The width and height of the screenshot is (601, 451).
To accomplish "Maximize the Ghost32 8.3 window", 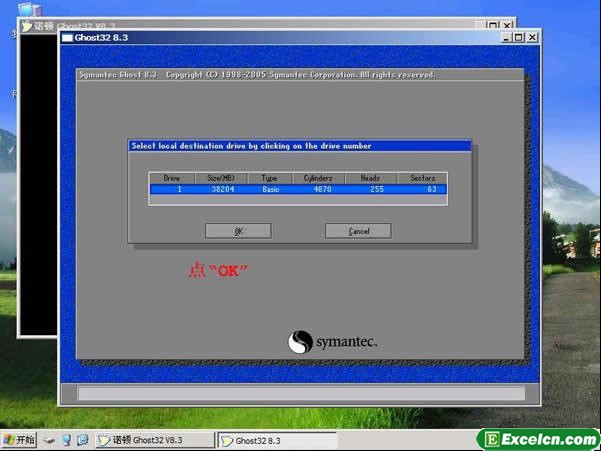I will point(519,37).
